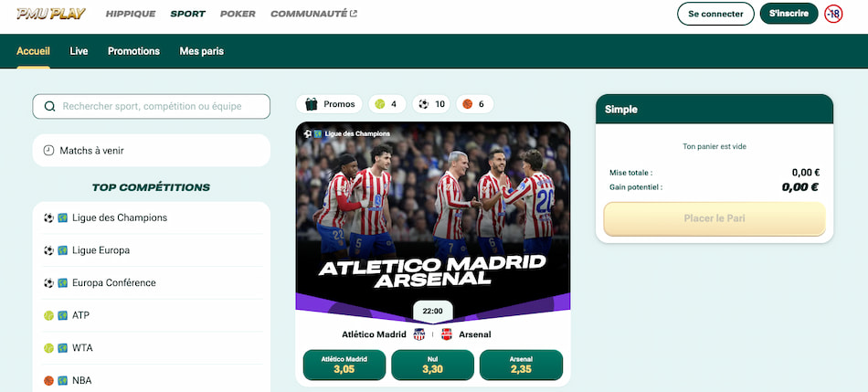Click the Se connecter button
The image size is (868, 392).
[715, 14]
